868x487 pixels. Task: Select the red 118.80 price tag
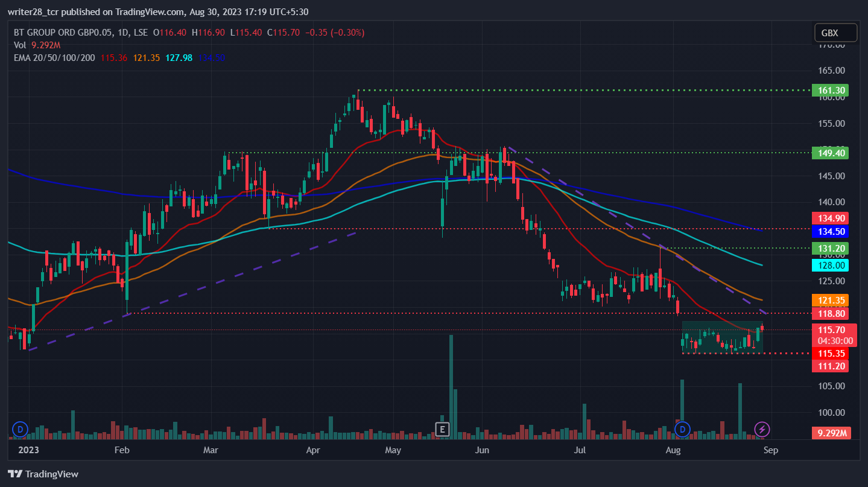(x=831, y=313)
